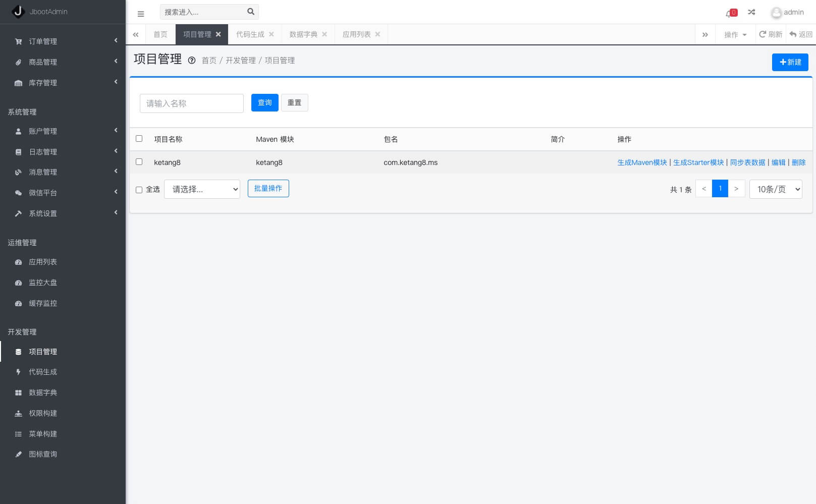Enable the 全选 checkbox
The height and width of the screenshot is (504, 816).
point(139,190)
